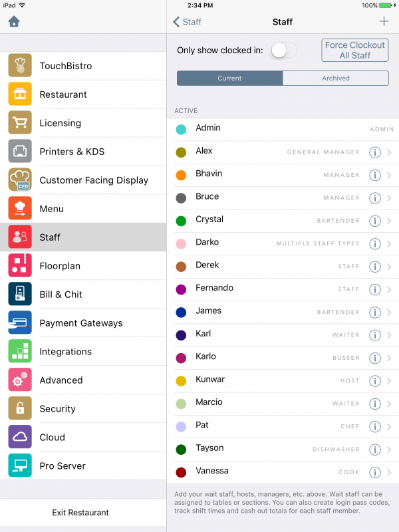Open Payment Gateways card icon
This screenshot has height=532, width=399.
pos(20,323)
